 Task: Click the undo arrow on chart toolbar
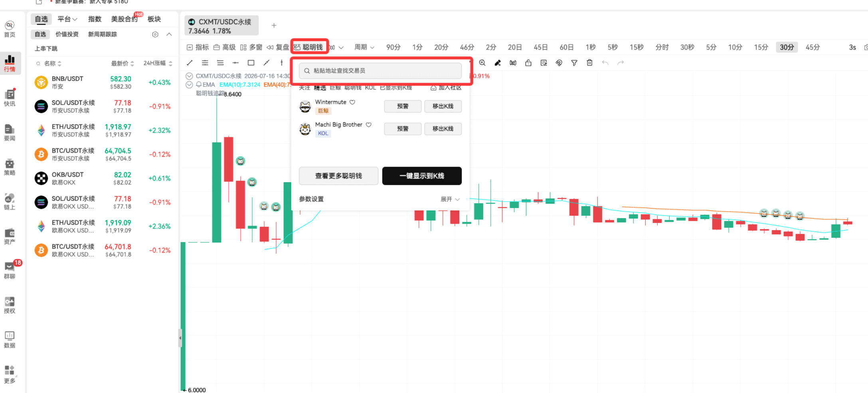coord(605,63)
